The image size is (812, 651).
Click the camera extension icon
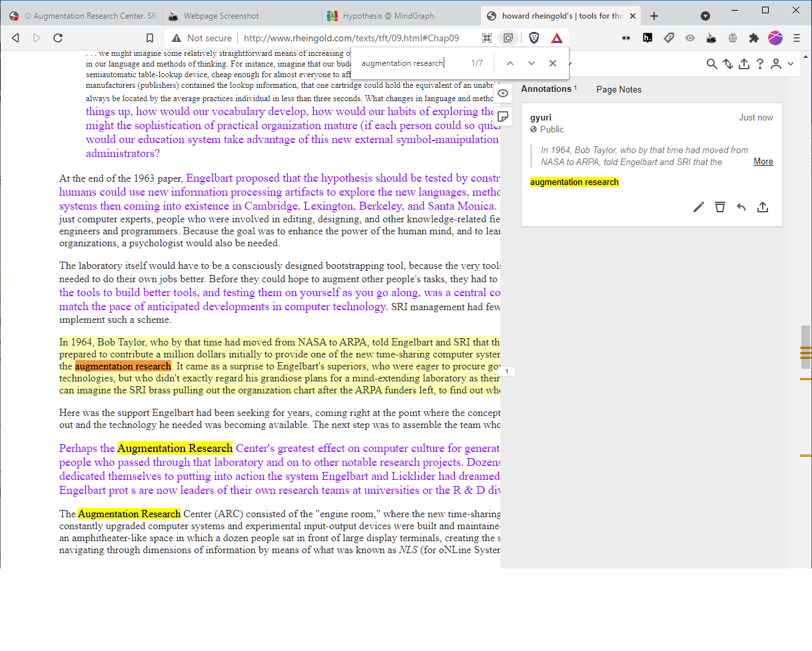coord(711,38)
